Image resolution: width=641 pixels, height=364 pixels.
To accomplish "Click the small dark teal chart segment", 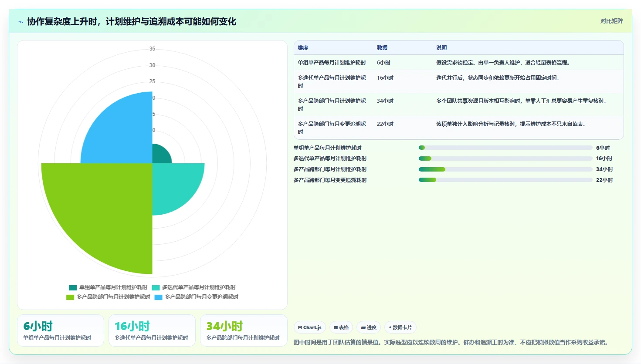I will point(159,156).
